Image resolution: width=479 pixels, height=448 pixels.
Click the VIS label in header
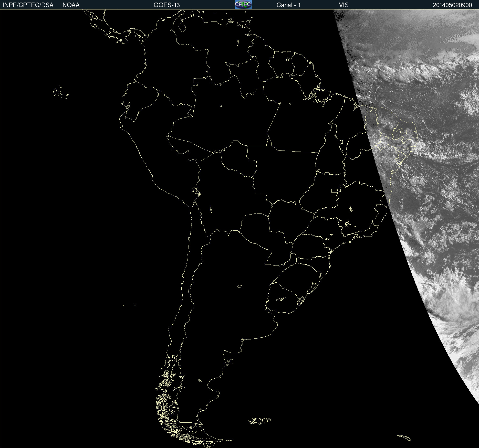(x=344, y=5)
